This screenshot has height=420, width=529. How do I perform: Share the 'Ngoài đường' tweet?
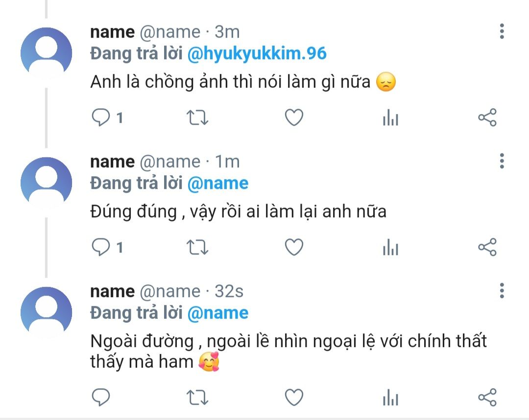tap(487, 397)
